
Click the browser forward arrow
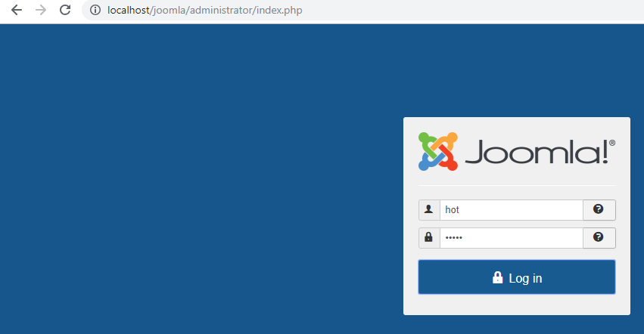click(x=41, y=11)
